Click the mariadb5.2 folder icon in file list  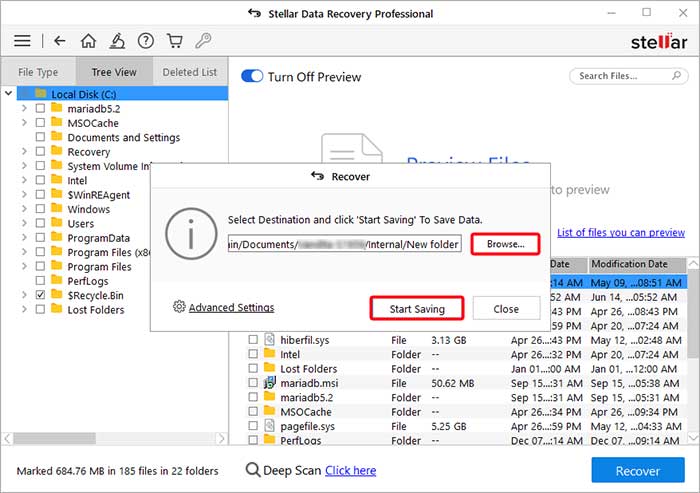tap(269, 397)
